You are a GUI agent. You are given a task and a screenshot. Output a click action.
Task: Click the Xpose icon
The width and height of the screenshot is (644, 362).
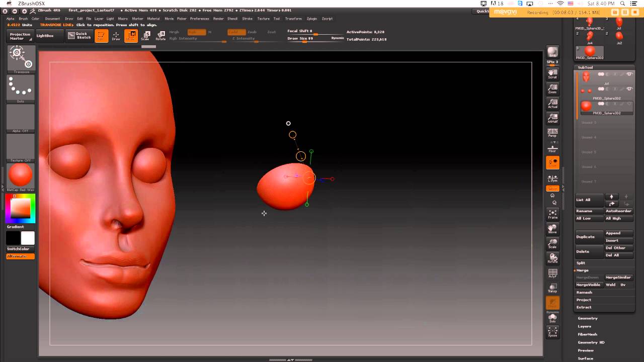[x=552, y=331]
